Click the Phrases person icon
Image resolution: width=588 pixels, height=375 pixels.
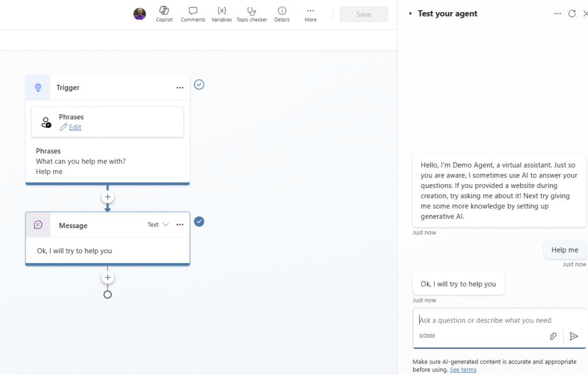click(46, 122)
